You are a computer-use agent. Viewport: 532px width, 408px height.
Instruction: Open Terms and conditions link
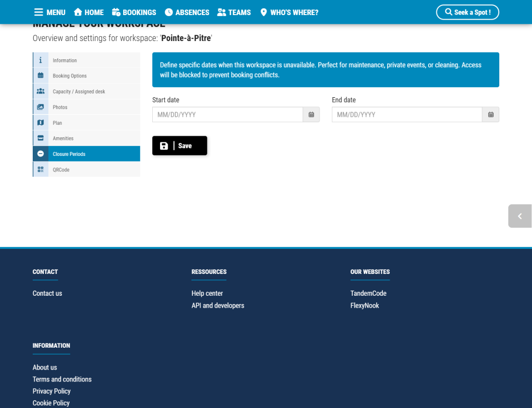[x=62, y=379]
